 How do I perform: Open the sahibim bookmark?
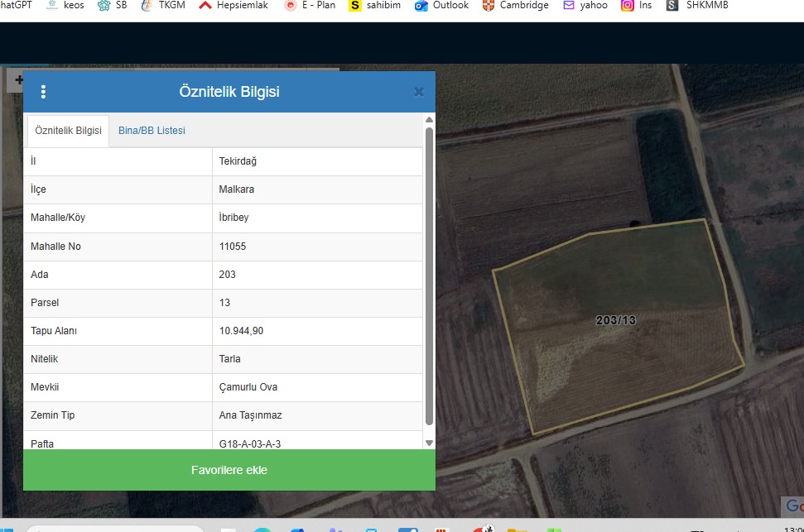click(x=376, y=5)
